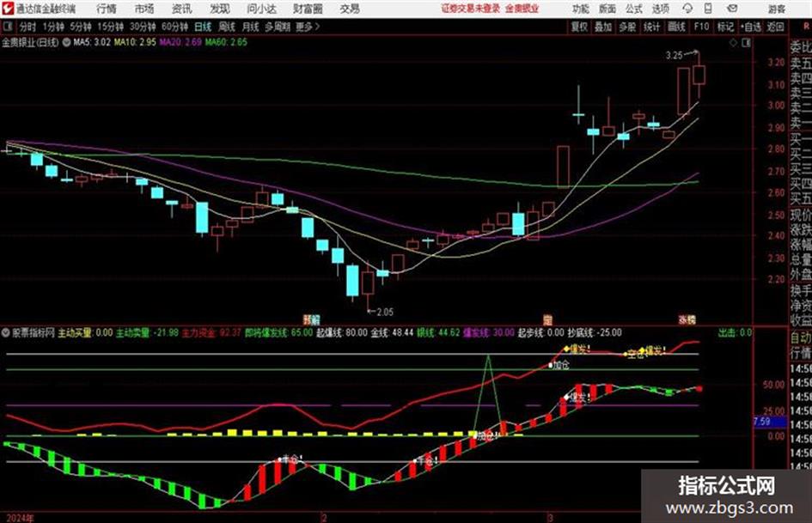Click the 2.05 low price marker
Viewport: 812px width, 523px height.
pyautogui.click(x=385, y=313)
